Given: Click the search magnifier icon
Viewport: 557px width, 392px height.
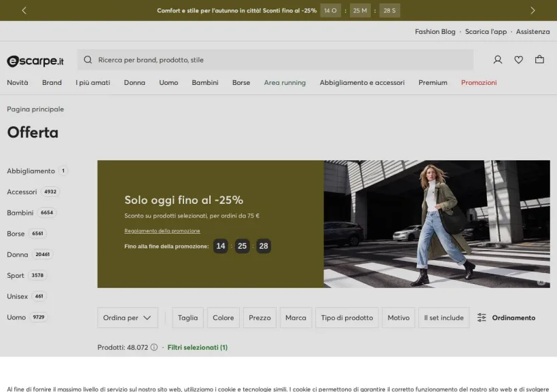Looking at the screenshot, I should click(88, 60).
